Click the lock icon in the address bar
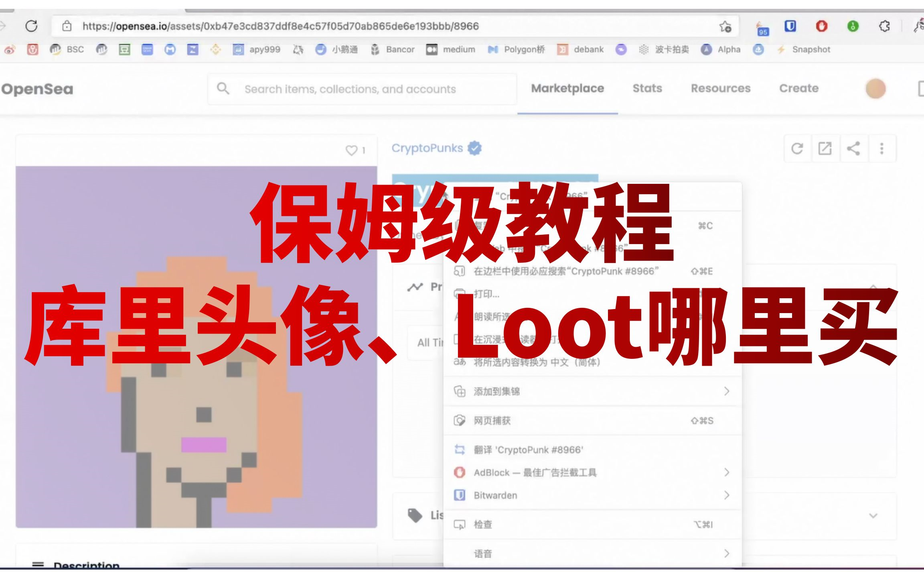 tap(67, 26)
